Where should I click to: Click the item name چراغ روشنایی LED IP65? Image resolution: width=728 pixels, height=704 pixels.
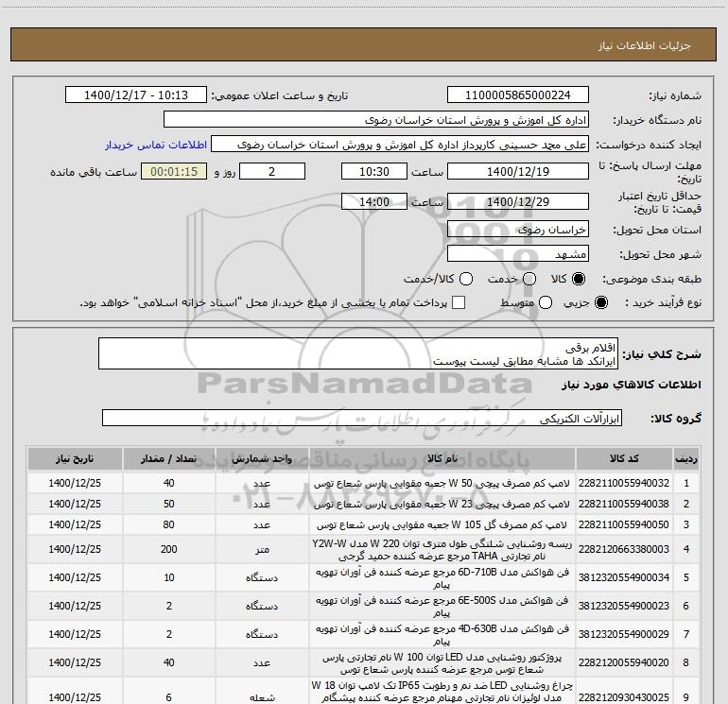point(442,692)
